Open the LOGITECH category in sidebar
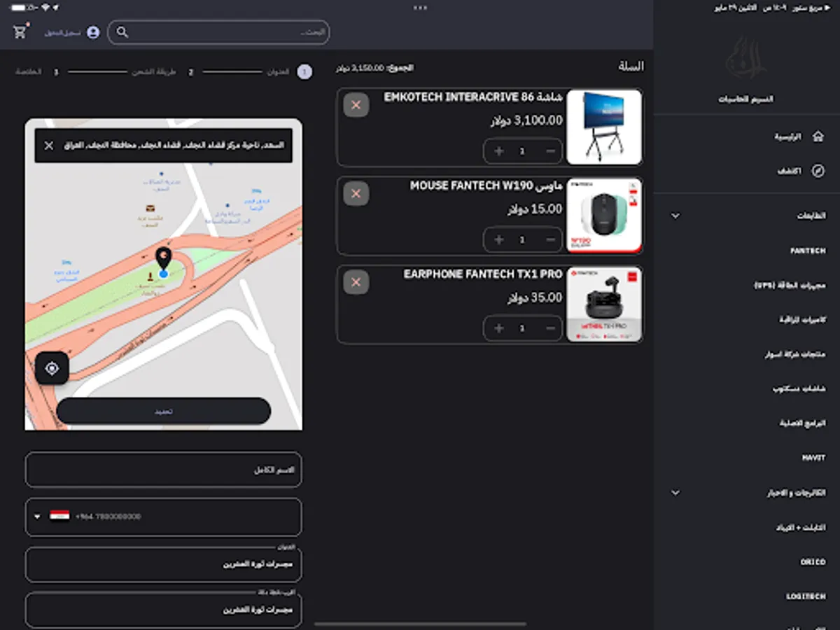 click(806, 596)
